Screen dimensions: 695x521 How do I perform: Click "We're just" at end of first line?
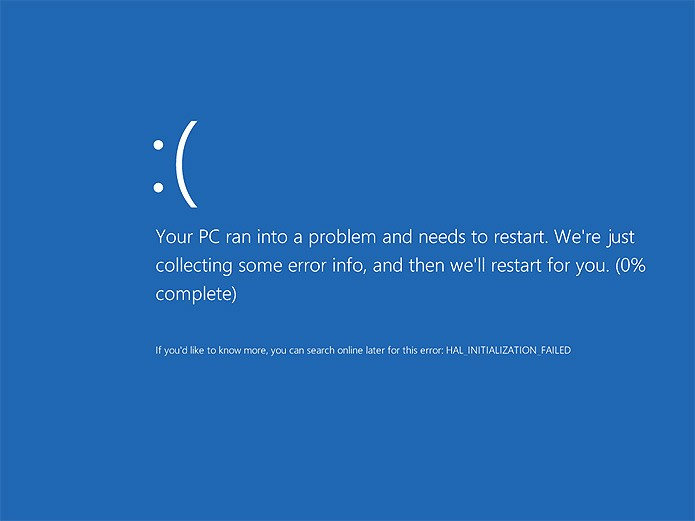pos(595,237)
